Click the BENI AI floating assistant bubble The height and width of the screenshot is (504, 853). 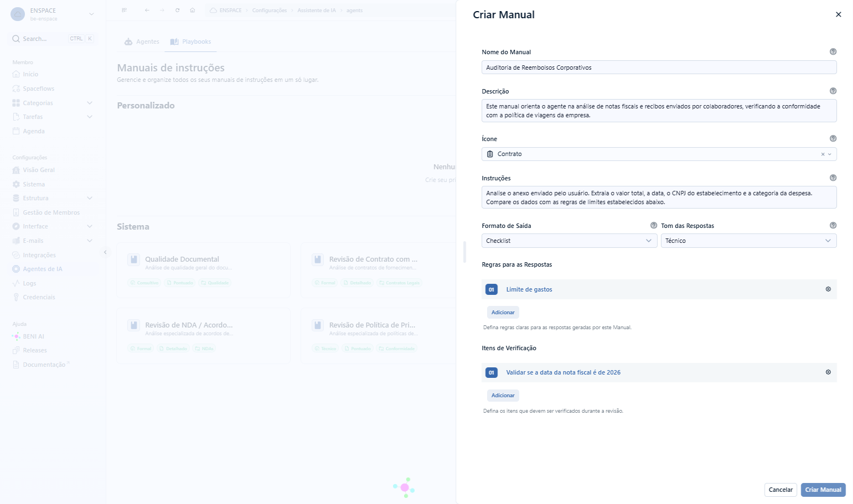click(405, 487)
